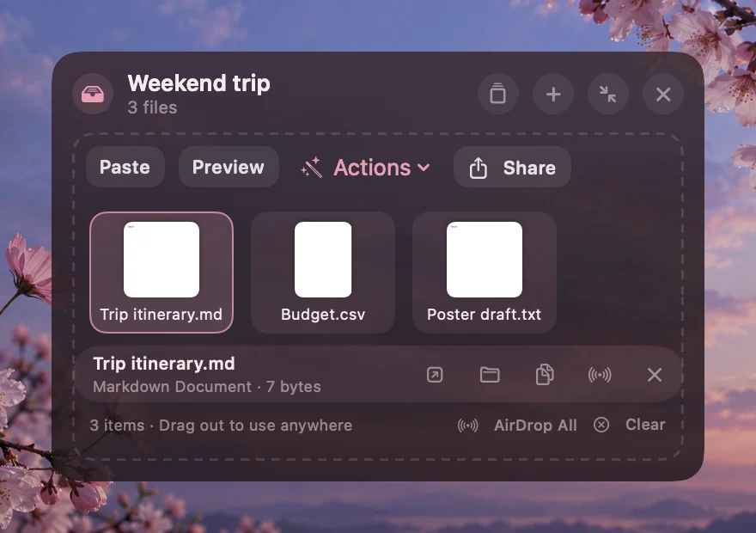
Task: Click '3 items · Drag out to use anywhere'
Action: [x=221, y=426]
